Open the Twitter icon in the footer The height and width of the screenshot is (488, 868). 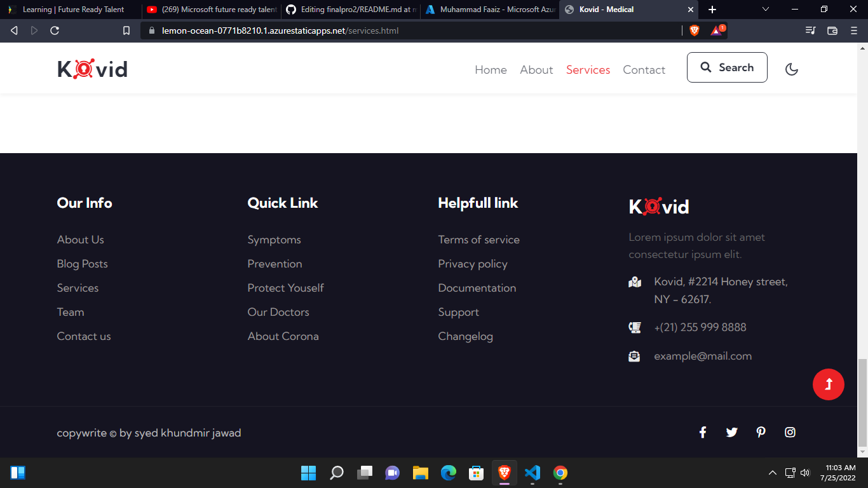(x=731, y=432)
